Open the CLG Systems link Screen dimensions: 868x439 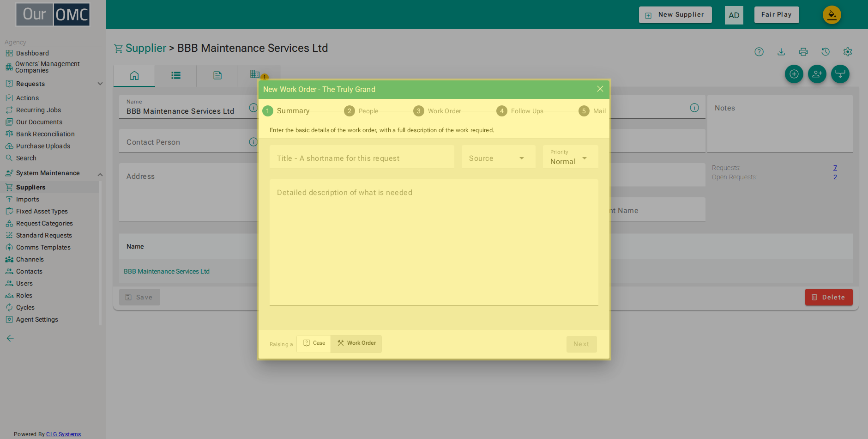coord(63,434)
